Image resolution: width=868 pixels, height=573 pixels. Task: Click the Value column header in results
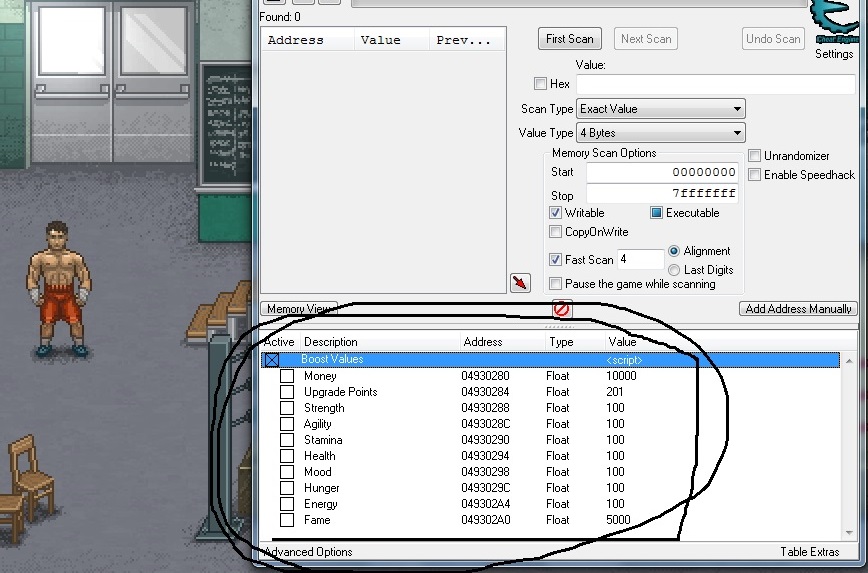click(x=391, y=40)
